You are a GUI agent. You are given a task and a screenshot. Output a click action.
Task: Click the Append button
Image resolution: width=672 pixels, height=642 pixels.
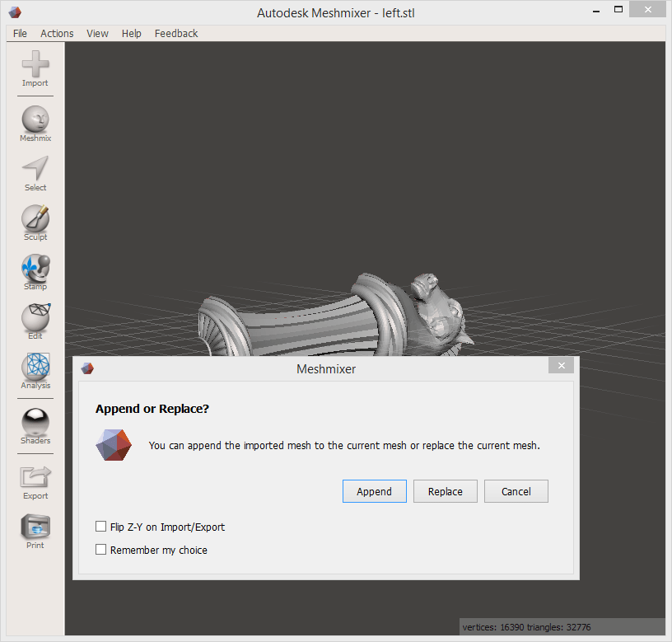[375, 491]
